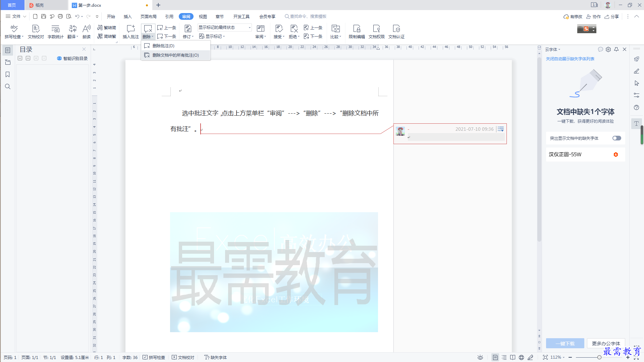This screenshot has width=644, height=362.
Task: Open comment options menu in comment box
Action: [501, 129]
